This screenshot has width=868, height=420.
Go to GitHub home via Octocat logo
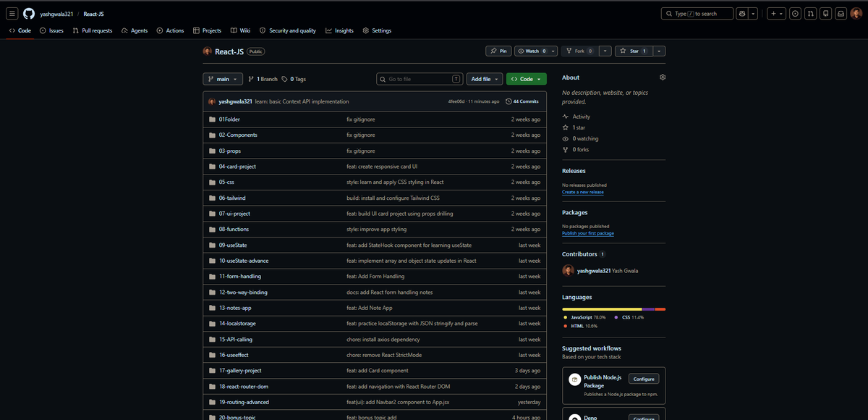coord(29,14)
